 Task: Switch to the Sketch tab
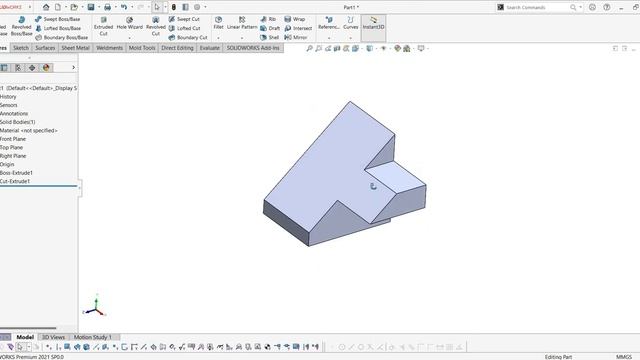coord(21,48)
